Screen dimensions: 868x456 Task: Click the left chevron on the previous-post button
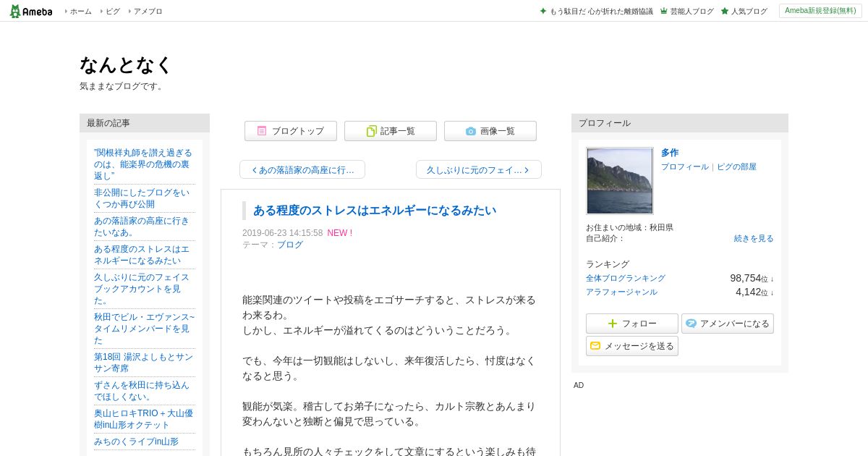[255, 170]
